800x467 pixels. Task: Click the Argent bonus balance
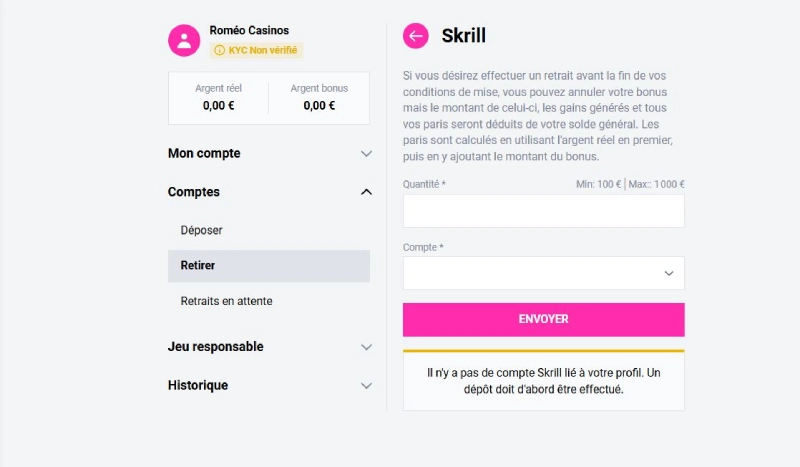319,98
